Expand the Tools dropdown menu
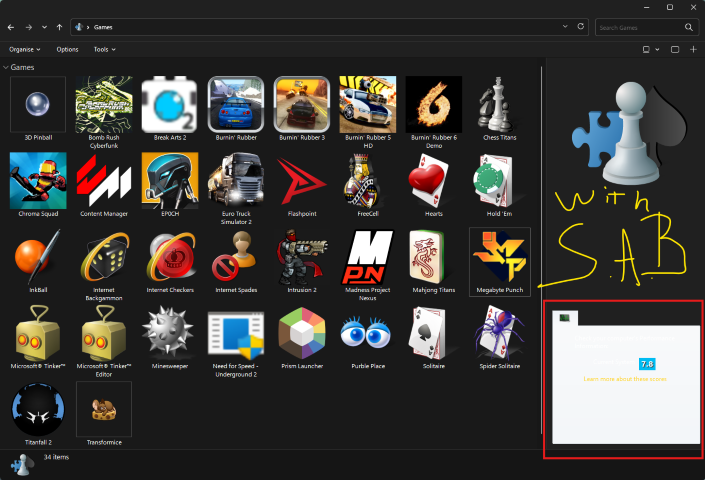 103,49
